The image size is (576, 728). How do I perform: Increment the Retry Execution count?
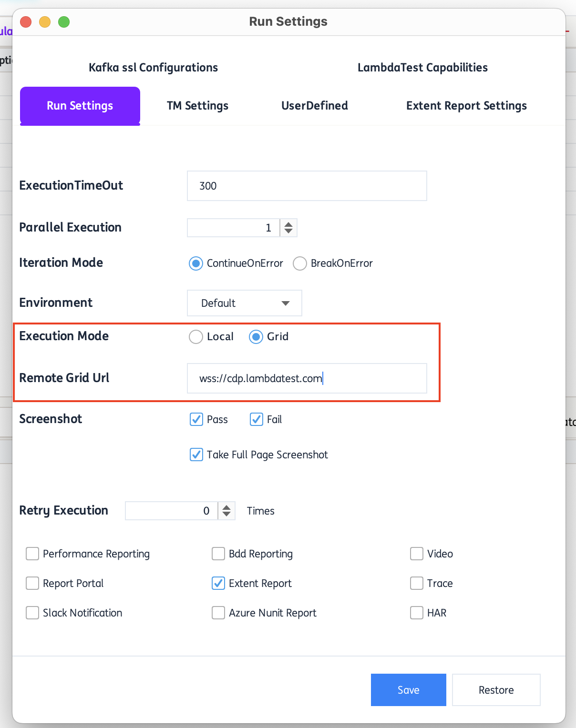[x=226, y=507]
